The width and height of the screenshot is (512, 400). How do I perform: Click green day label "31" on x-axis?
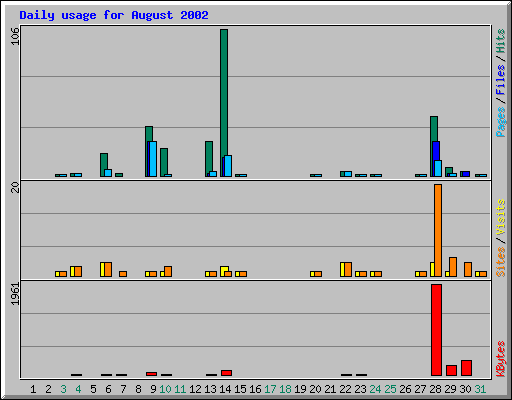pyautogui.click(x=480, y=389)
